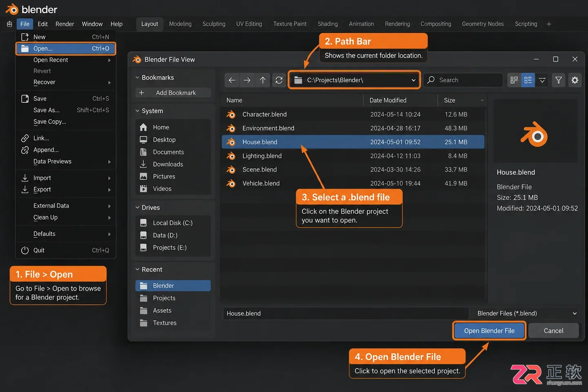Select the Videos folder
Screen dimensions: 588x392
click(x=173, y=189)
